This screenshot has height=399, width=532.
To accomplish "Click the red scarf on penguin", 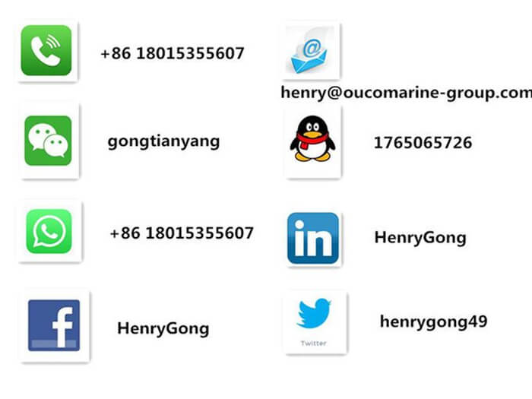I will tap(312, 141).
